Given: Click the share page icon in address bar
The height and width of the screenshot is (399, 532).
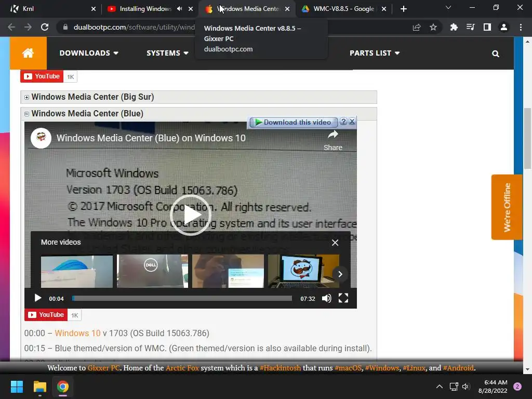Looking at the screenshot, I should pyautogui.click(x=417, y=27).
